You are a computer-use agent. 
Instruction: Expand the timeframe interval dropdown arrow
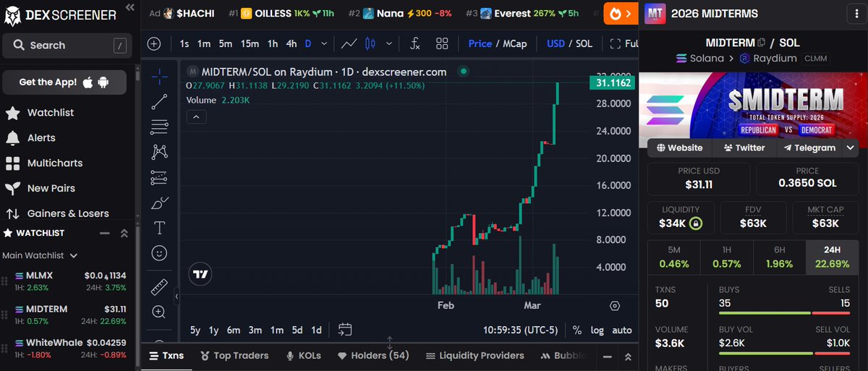click(x=323, y=43)
